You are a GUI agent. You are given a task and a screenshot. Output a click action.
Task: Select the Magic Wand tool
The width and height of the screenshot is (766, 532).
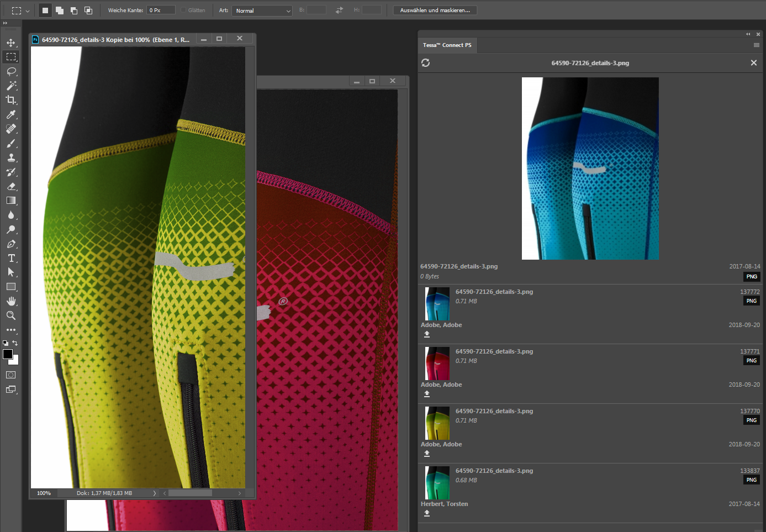point(11,86)
